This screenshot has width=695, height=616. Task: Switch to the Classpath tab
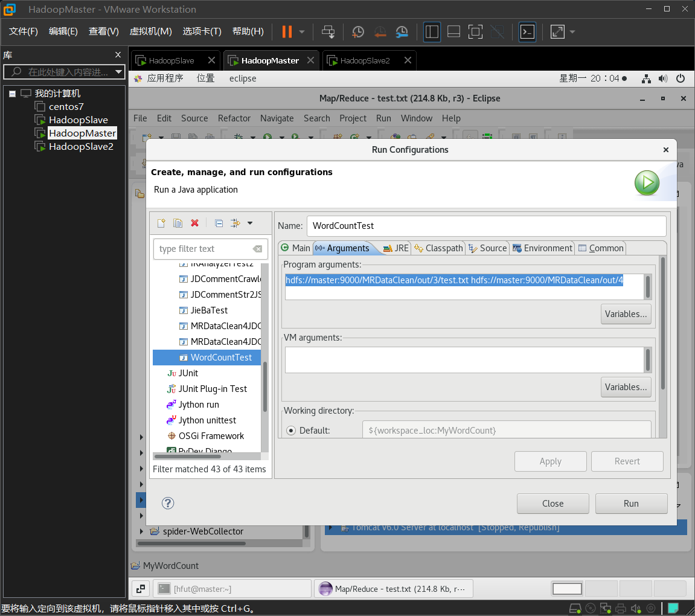[x=439, y=248]
